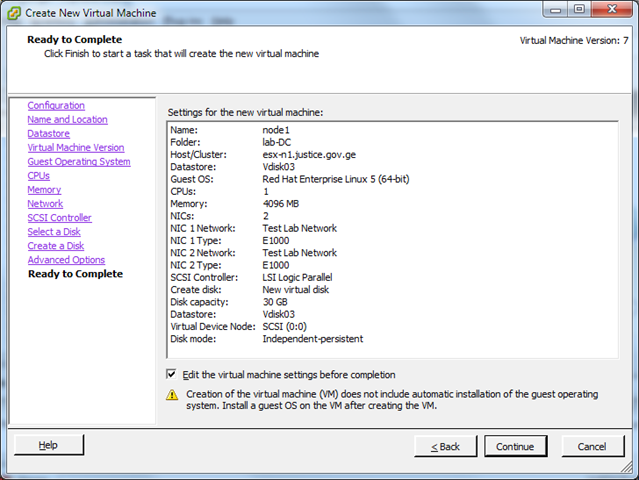Open the Network step link
Screen dimensions: 639x480
[x=45, y=203]
